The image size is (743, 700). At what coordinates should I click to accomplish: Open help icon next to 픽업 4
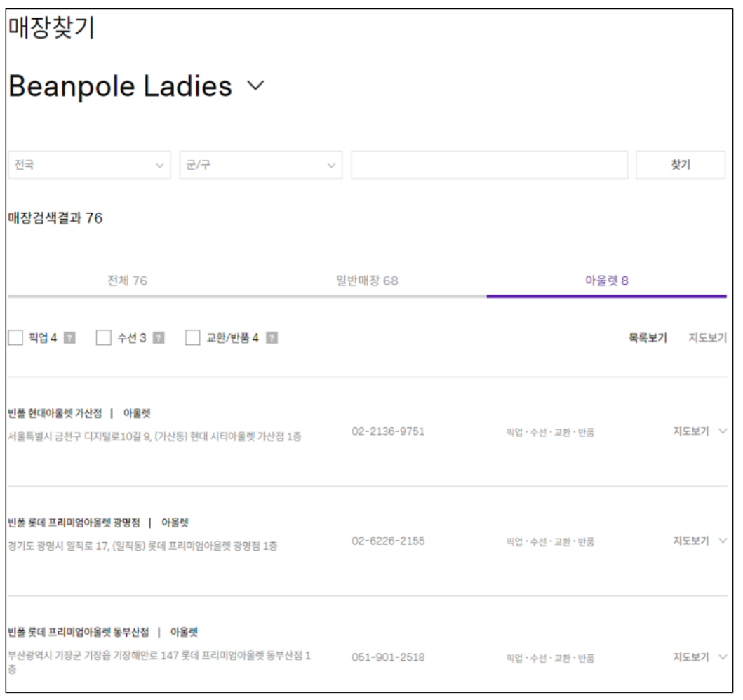(69, 337)
